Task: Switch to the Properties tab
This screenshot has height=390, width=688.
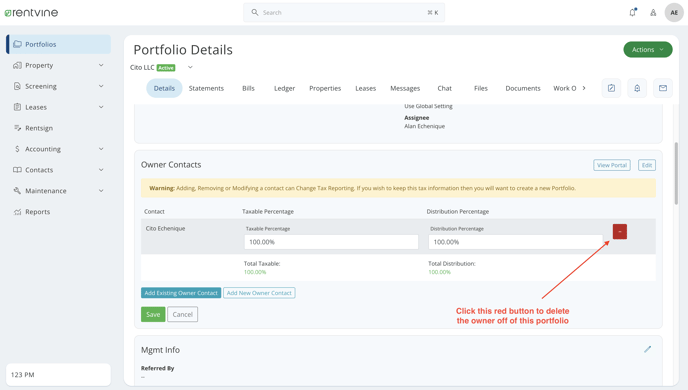Action: 325,88
